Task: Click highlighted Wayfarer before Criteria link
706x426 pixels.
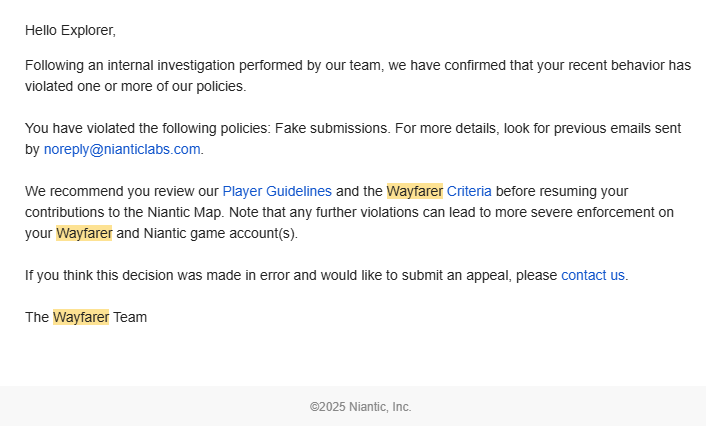Action: pyautogui.click(x=414, y=191)
